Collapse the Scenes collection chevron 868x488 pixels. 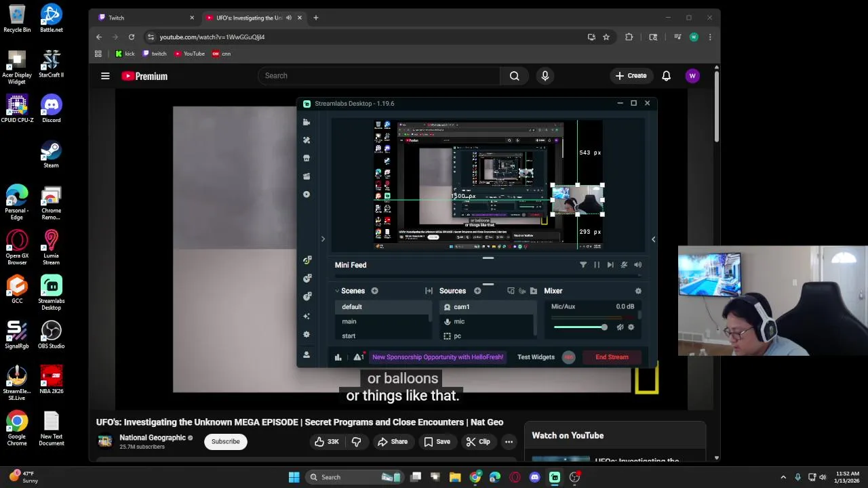click(x=337, y=291)
